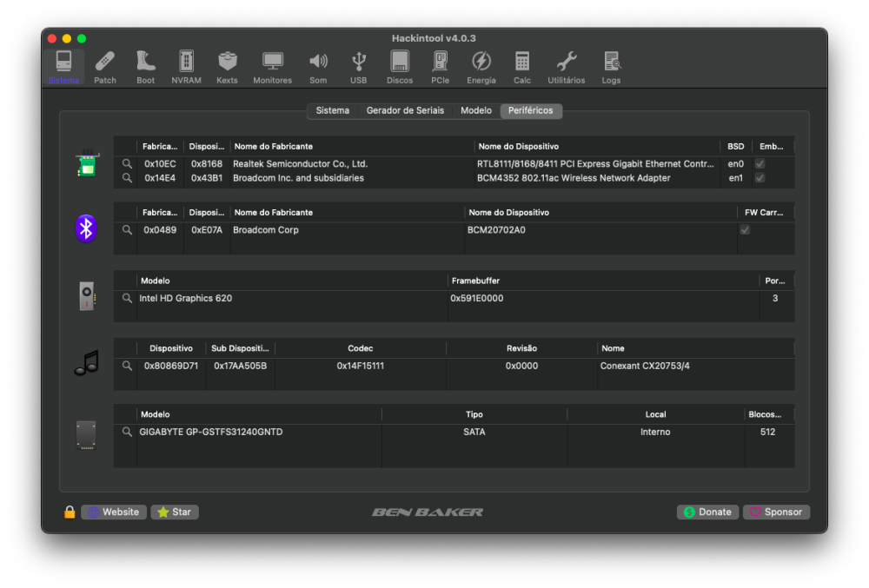The image size is (869, 588).
Task: Click the Donate button
Action: click(x=707, y=512)
